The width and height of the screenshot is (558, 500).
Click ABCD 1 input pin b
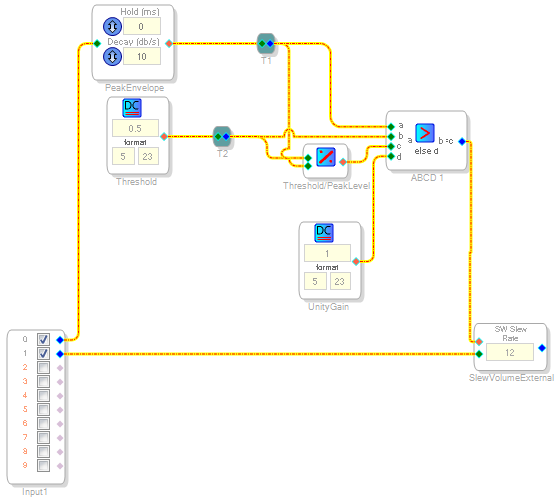tap(391, 137)
